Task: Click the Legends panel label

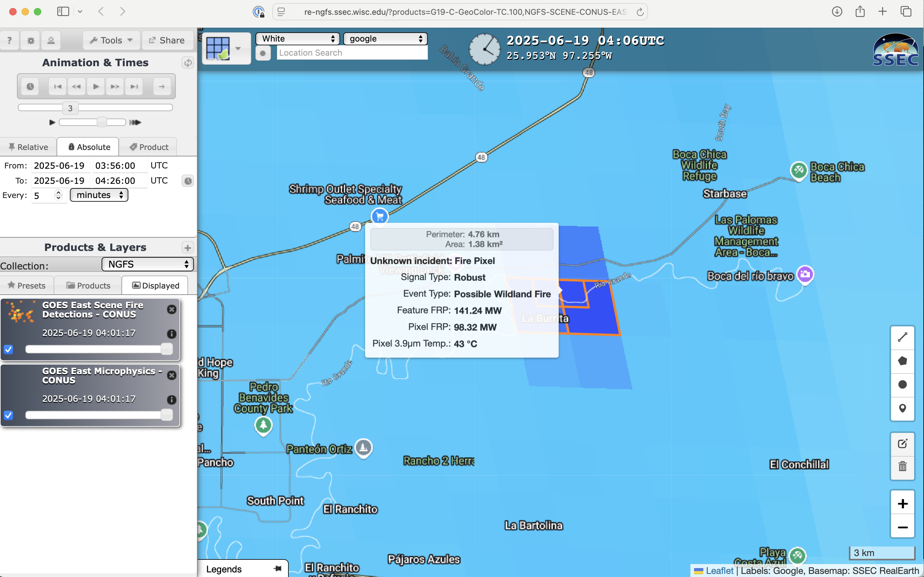Action: point(224,569)
